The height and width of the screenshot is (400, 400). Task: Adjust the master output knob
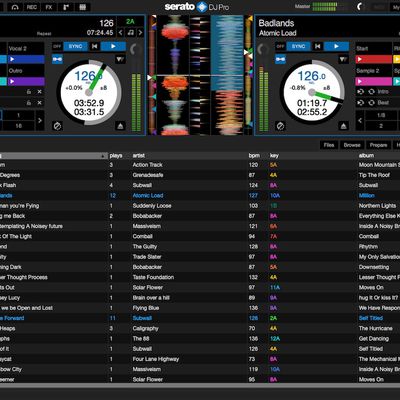[x=359, y=6]
